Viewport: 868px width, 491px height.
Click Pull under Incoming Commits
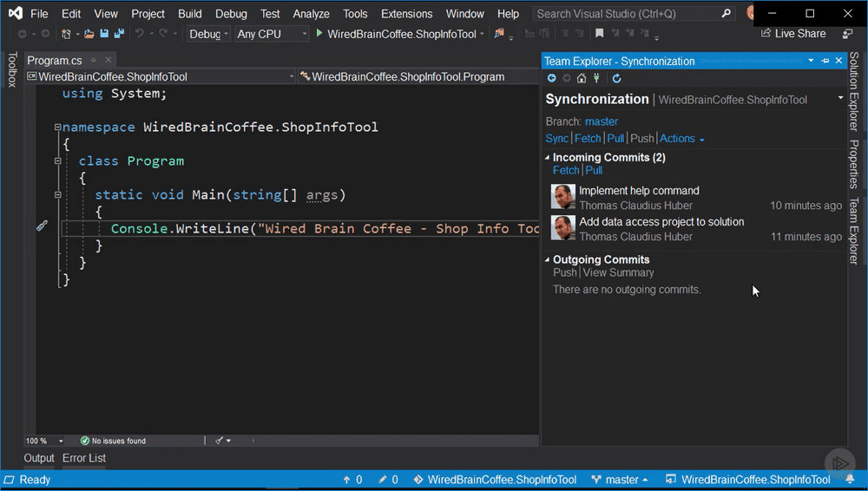(594, 171)
